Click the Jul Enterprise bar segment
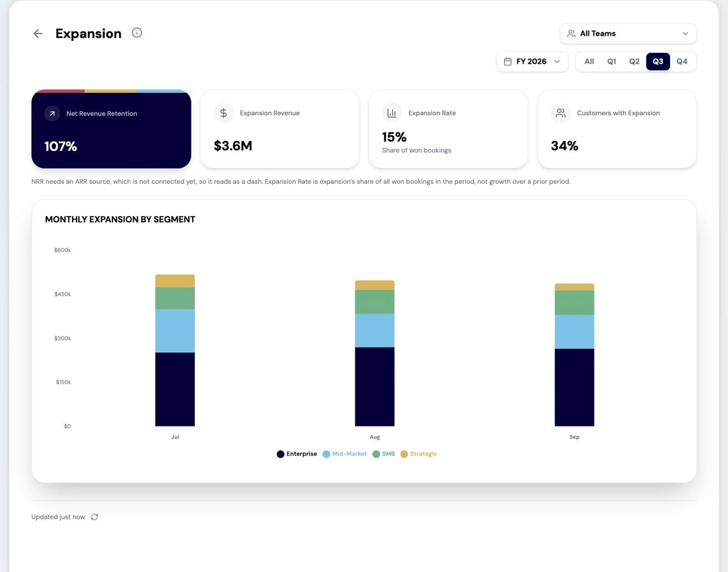The width and height of the screenshot is (728, 572). (x=175, y=389)
